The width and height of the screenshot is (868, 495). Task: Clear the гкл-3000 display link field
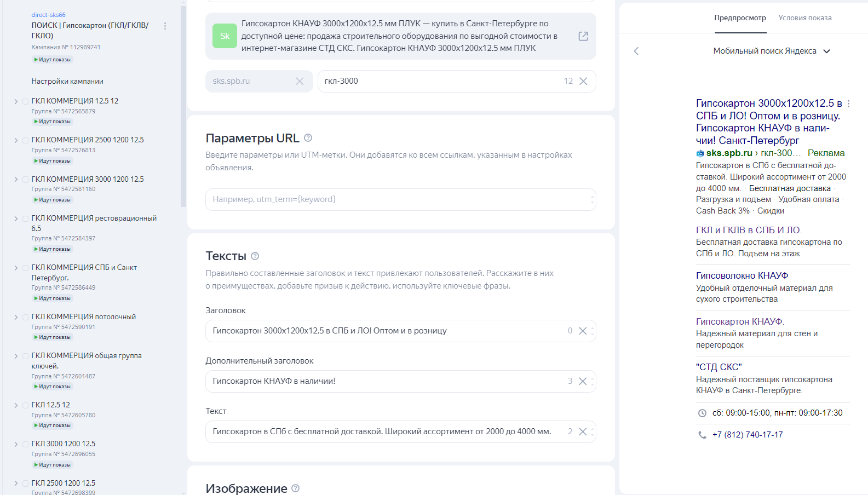pos(583,81)
